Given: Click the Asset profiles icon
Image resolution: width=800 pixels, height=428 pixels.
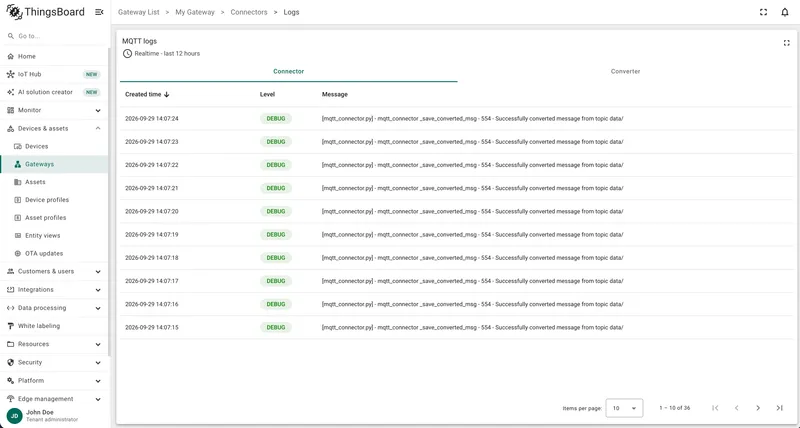Looking at the screenshot, I should click(x=18, y=218).
